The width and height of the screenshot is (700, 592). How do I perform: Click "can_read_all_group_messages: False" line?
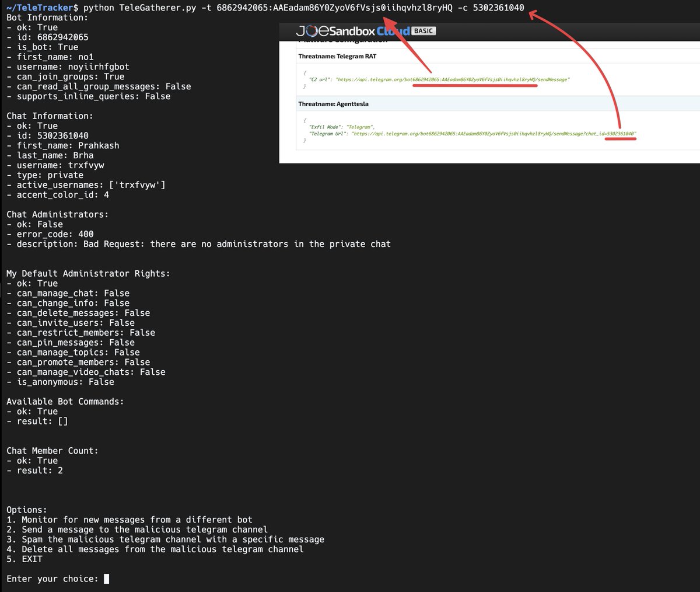[99, 86]
